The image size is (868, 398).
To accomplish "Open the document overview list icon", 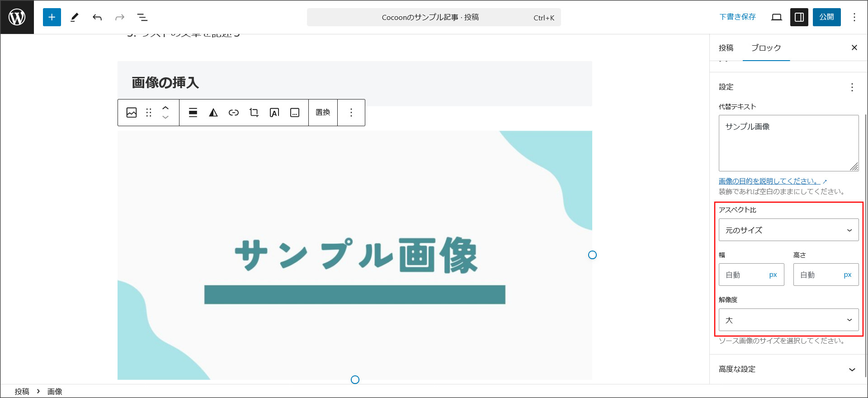I will coord(142,17).
